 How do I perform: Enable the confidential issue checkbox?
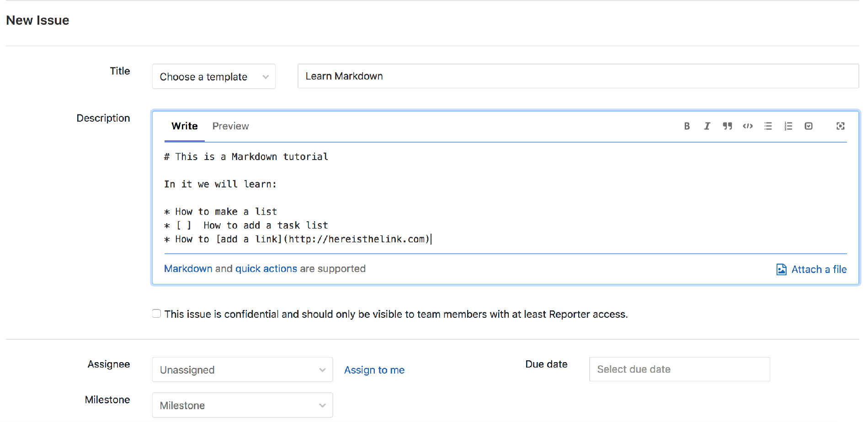[x=156, y=313]
